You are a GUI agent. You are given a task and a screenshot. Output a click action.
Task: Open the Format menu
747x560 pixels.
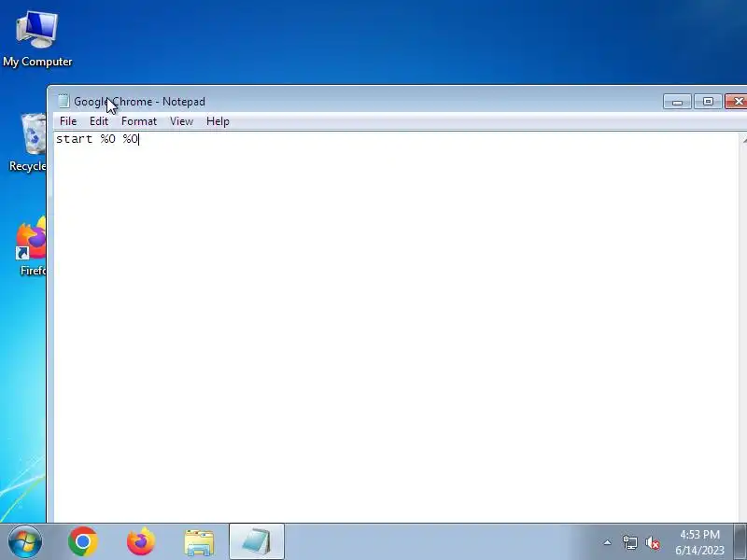click(x=138, y=121)
